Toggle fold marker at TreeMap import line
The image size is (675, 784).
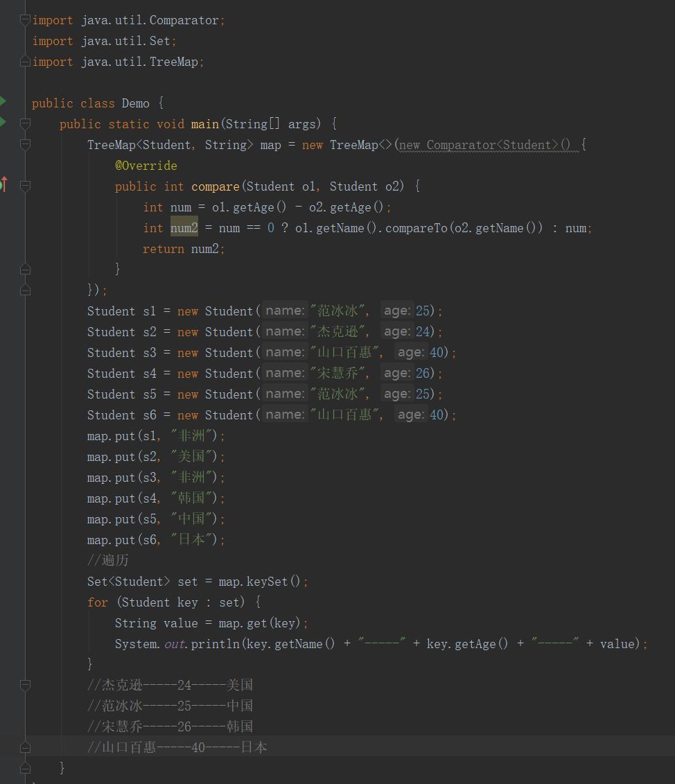tap(25, 62)
